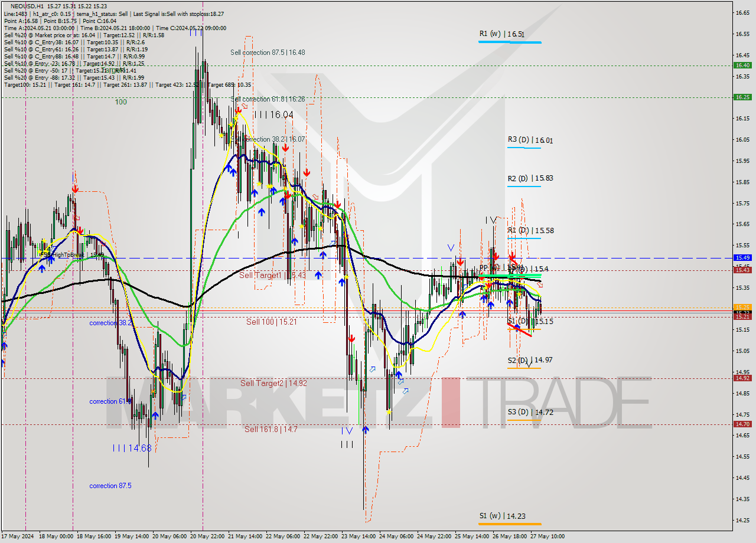Click the green 16.40 price axis tag

[742, 66]
